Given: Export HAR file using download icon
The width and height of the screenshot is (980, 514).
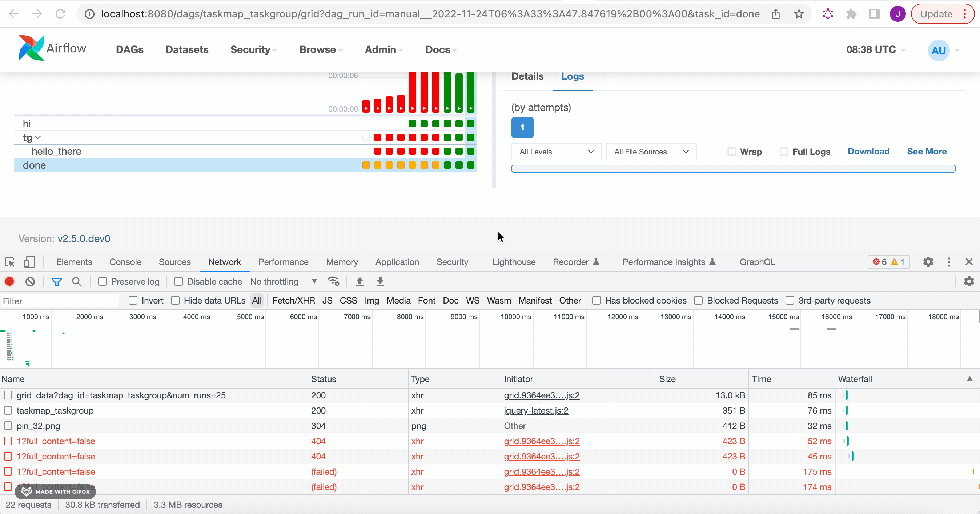Looking at the screenshot, I should click(379, 282).
